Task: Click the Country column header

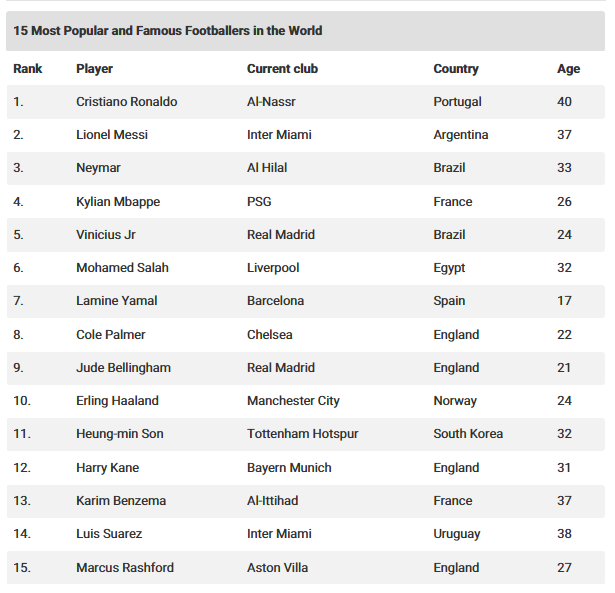Action: (x=456, y=69)
